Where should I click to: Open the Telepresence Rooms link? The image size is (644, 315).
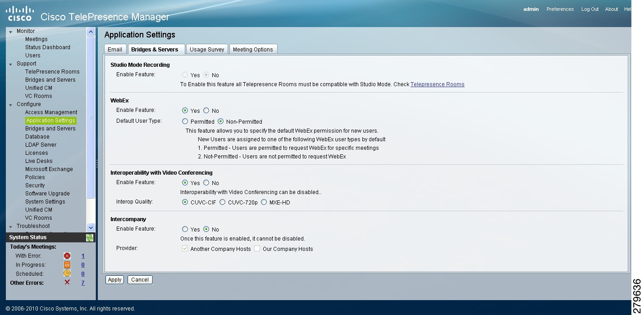(437, 84)
